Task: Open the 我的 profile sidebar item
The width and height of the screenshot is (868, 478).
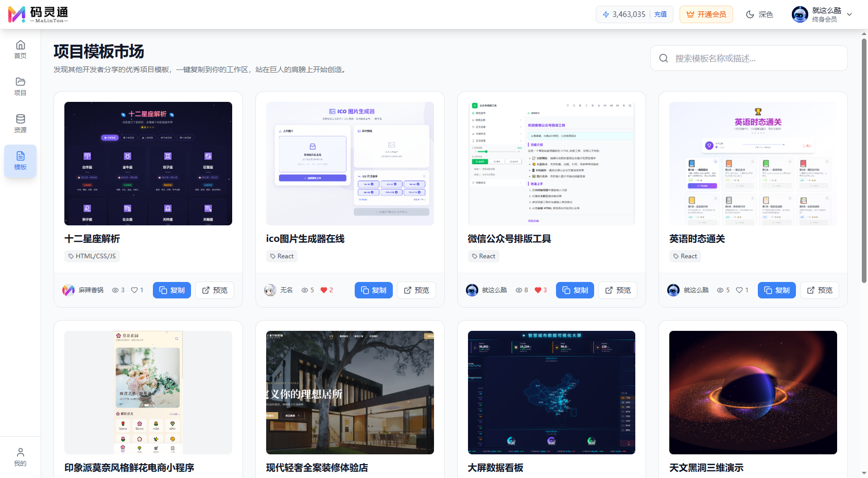Action: coord(20,457)
